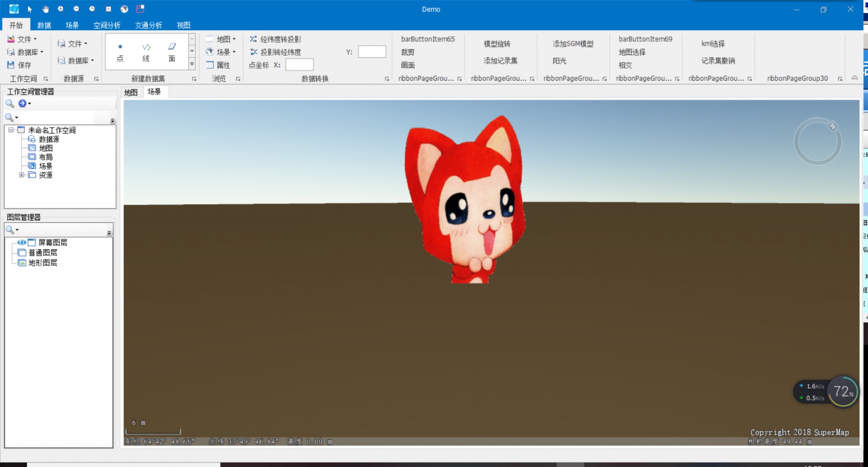This screenshot has height=467, width=868.
Task: Click the kml选择 button
Action: tap(713, 44)
